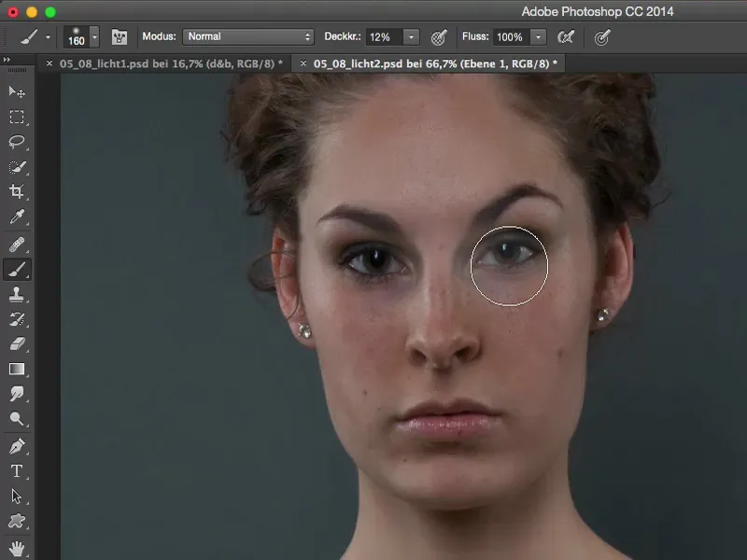Screen dimensions: 747x560
Task: Open the tool preset picker arrow
Action: pyautogui.click(x=48, y=37)
